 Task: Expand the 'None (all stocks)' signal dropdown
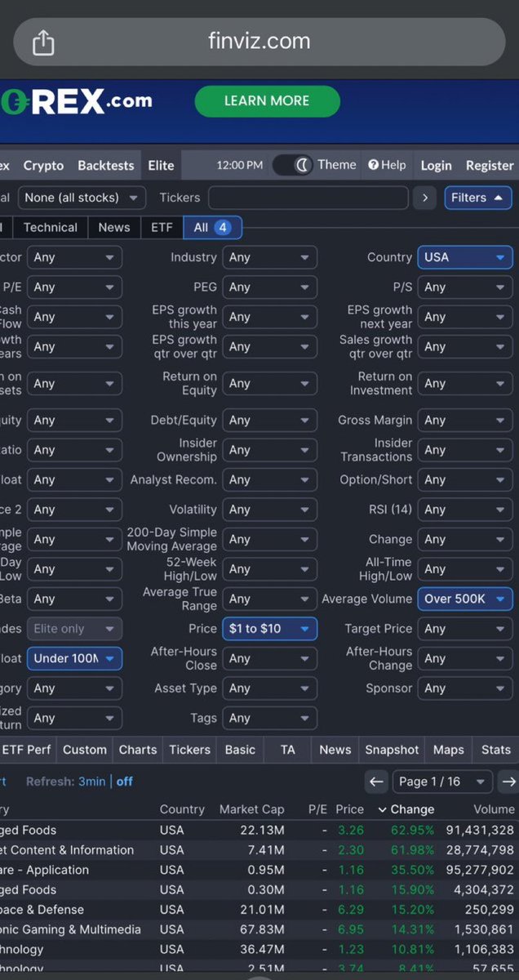(82, 198)
